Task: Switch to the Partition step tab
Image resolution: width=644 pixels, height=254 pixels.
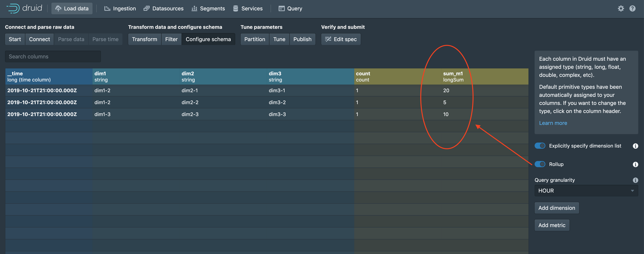Action: [254, 39]
